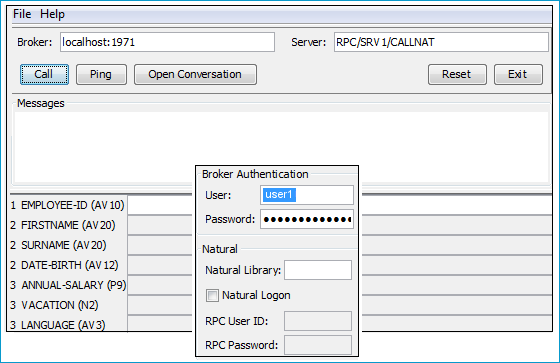Image resolution: width=560 pixels, height=363 pixels.
Task: Select the Broker Authentication User field
Action: 307,195
